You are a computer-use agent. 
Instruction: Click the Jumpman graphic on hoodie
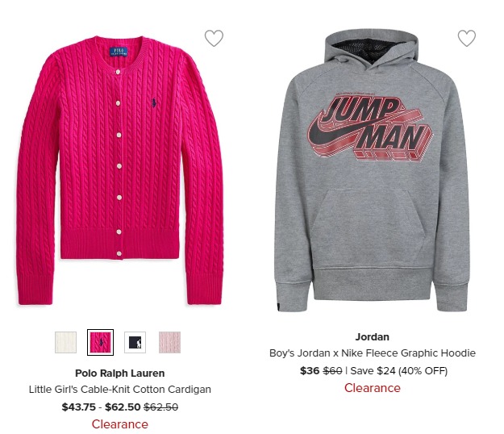click(x=370, y=128)
